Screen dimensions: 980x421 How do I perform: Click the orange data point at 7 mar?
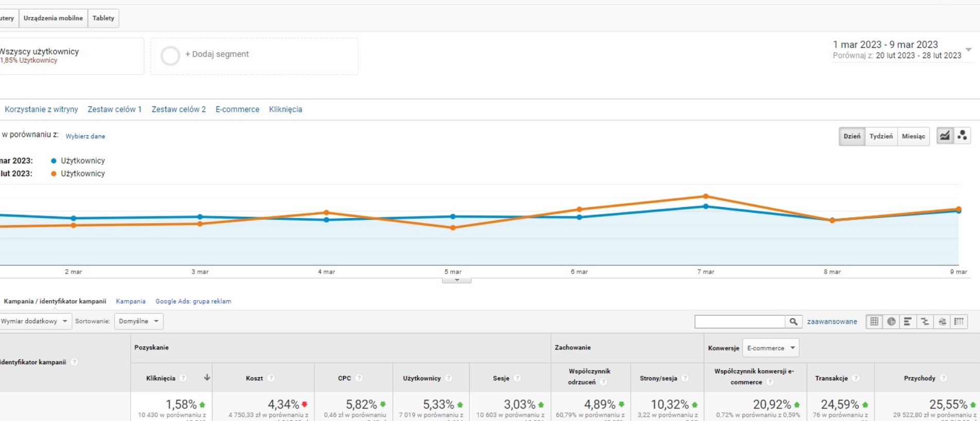[706, 196]
